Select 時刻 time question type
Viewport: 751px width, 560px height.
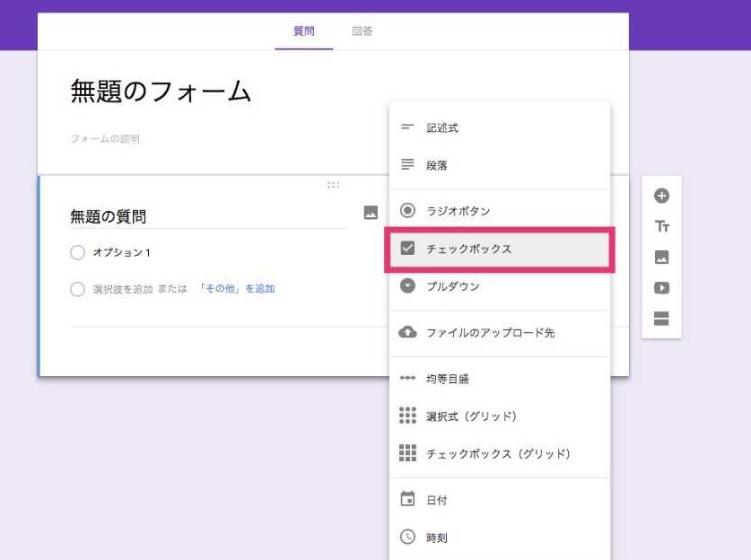(x=500, y=537)
